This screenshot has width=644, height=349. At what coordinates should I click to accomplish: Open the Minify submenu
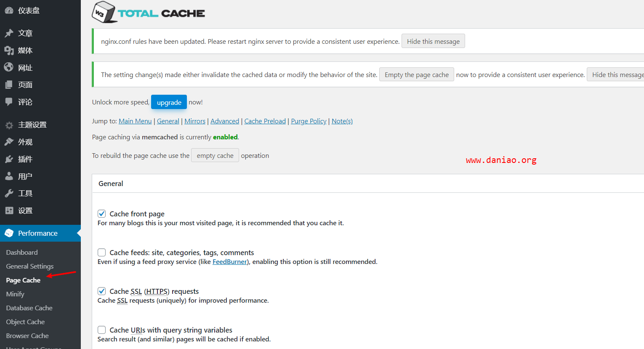tap(15, 294)
